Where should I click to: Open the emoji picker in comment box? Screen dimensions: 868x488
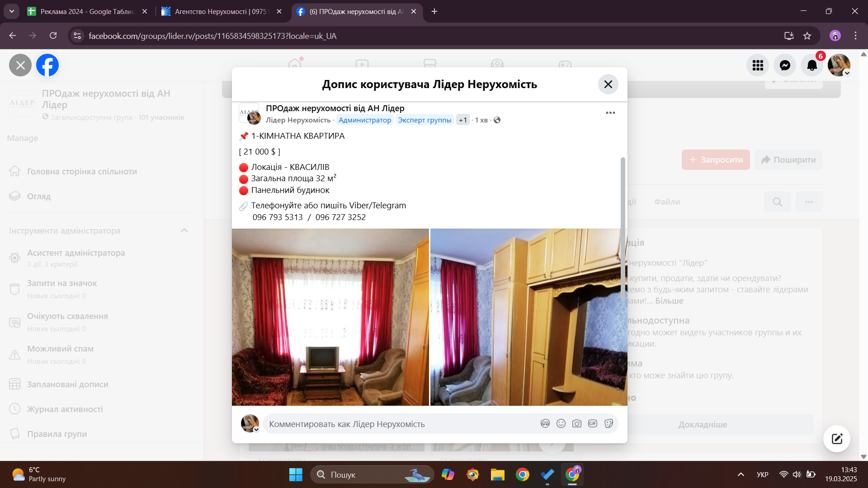point(561,424)
